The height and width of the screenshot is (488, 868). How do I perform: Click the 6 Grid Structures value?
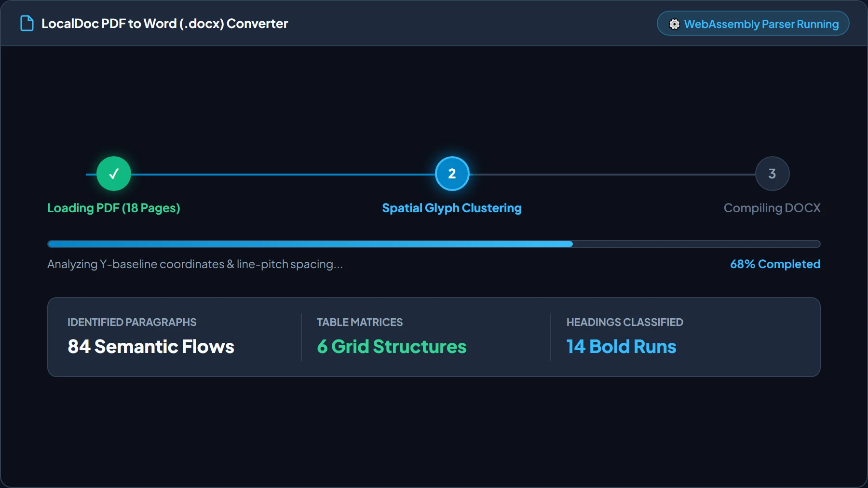[x=392, y=347]
